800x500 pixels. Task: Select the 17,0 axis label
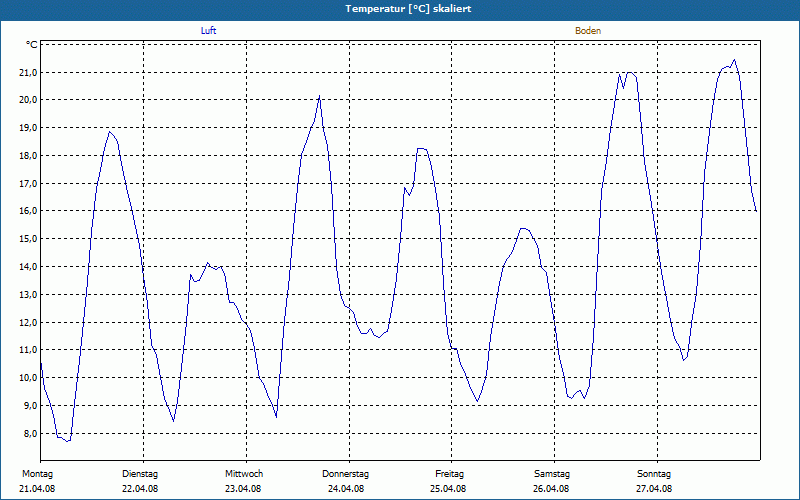[29, 184]
